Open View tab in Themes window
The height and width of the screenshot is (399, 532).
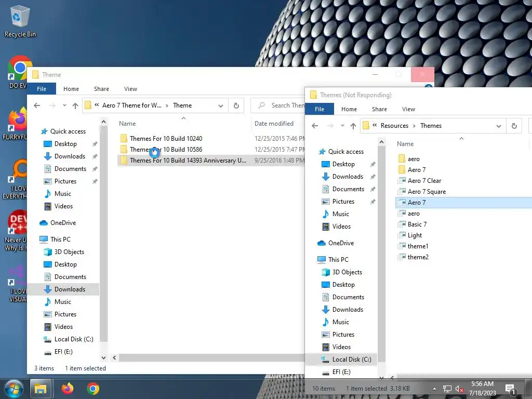(x=408, y=109)
